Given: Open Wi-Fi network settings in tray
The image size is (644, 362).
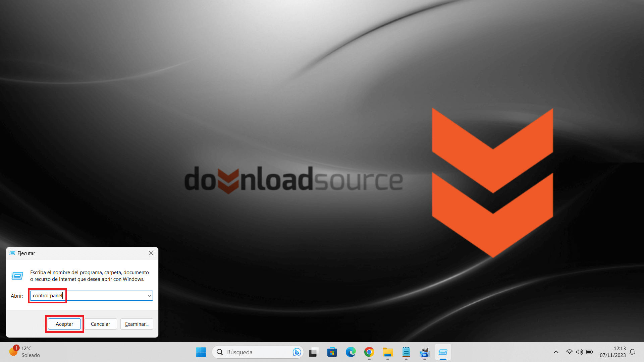Looking at the screenshot, I should (x=569, y=352).
